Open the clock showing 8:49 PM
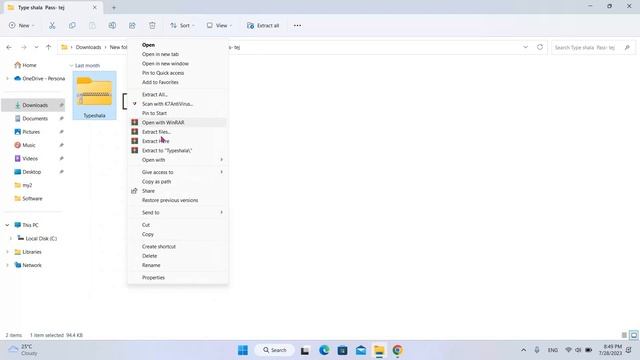The width and height of the screenshot is (640, 360). tap(611, 350)
